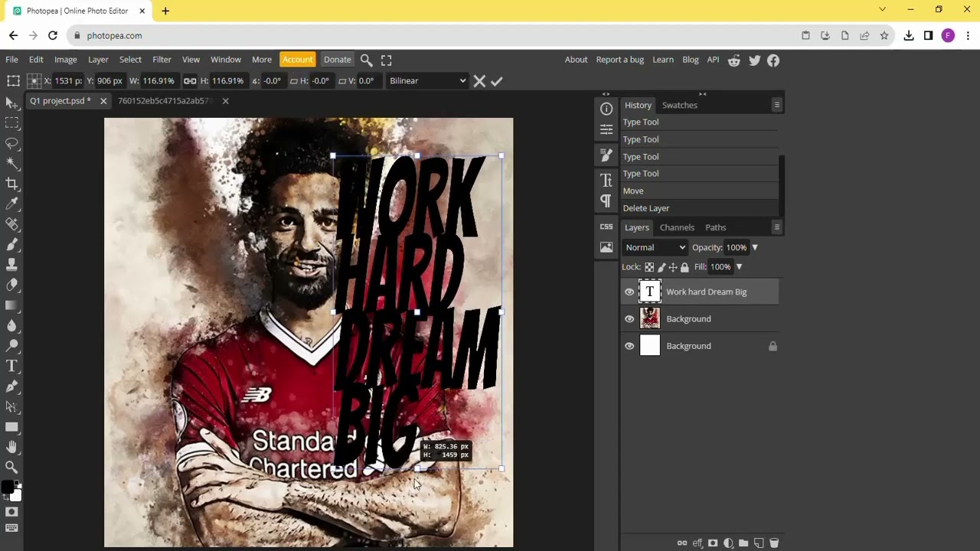Switch to the Paths tab
The image size is (980, 551).
point(715,227)
